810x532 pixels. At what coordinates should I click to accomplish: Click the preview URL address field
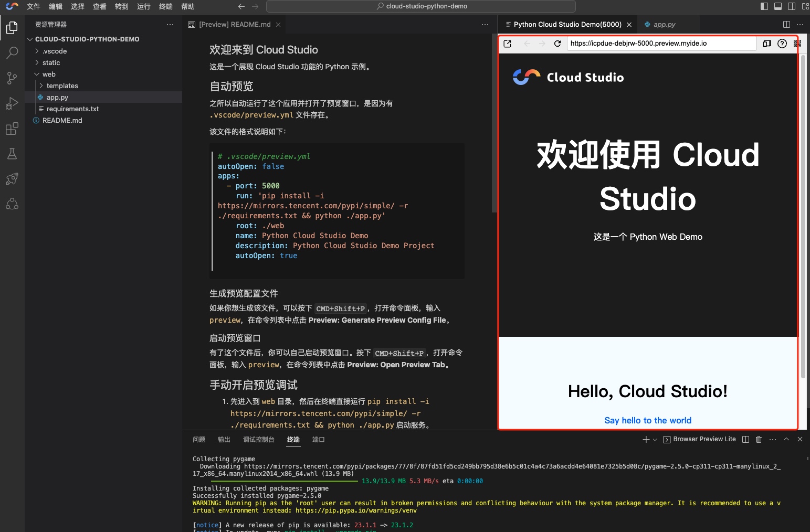pos(661,44)
